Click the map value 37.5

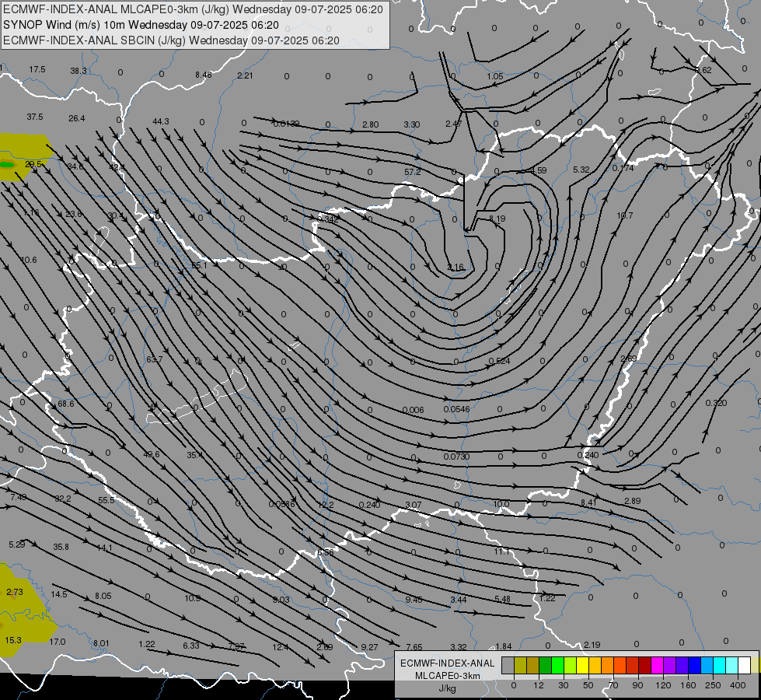[35, 117]
